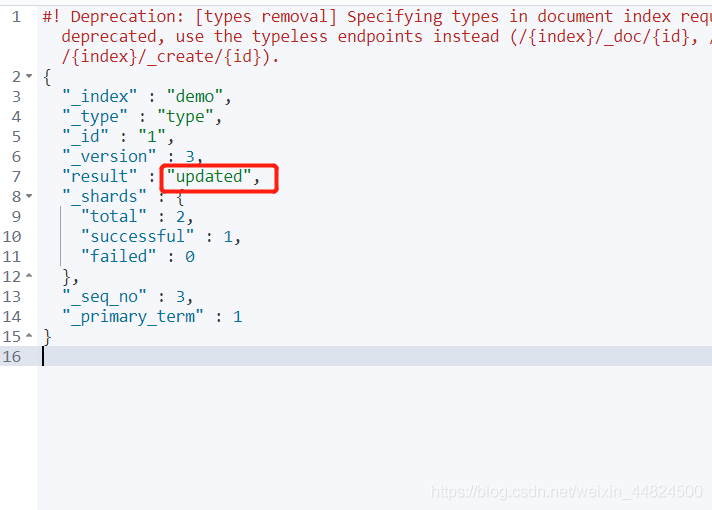
Task: Click the "demo" index value
Action: click(195, 96)
